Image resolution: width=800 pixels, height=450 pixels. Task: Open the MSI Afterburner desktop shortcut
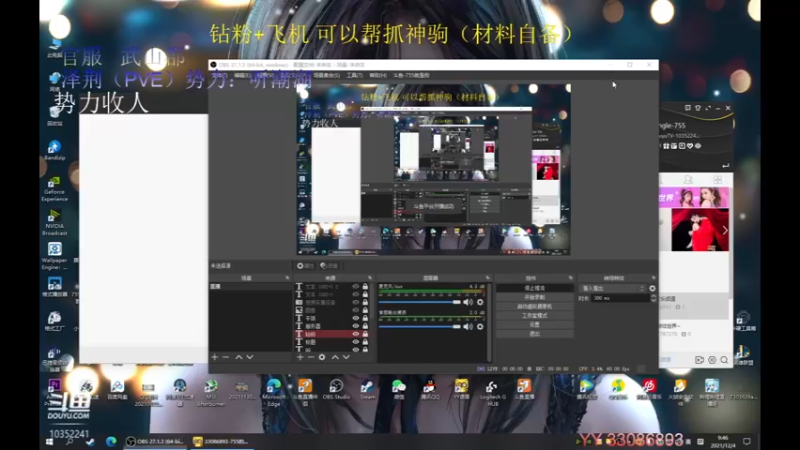(211, 393)
